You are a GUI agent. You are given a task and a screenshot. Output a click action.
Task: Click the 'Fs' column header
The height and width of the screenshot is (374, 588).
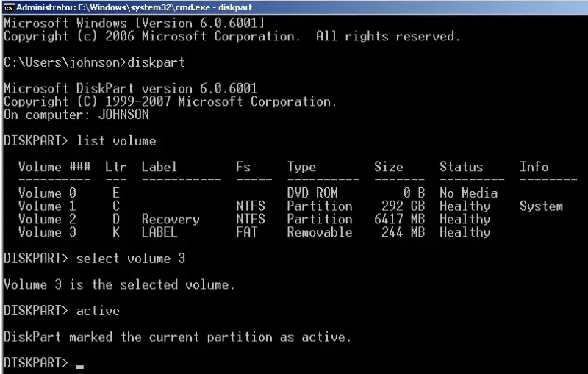[243, 167]
